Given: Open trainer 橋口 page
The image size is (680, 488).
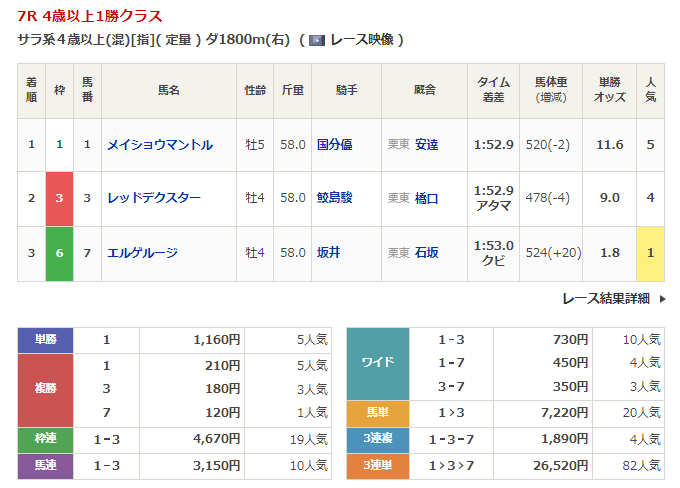Looking at the screenshot, I should [x=427, y=198].
